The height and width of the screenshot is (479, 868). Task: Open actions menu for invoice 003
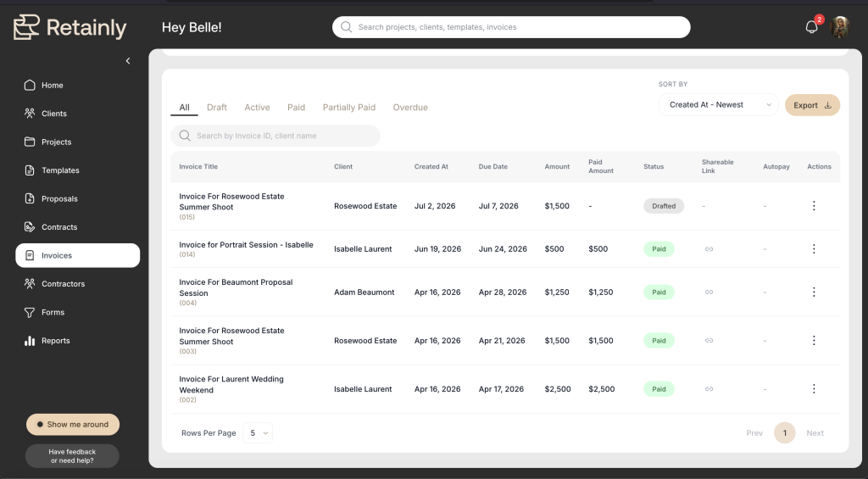point(814,341)
